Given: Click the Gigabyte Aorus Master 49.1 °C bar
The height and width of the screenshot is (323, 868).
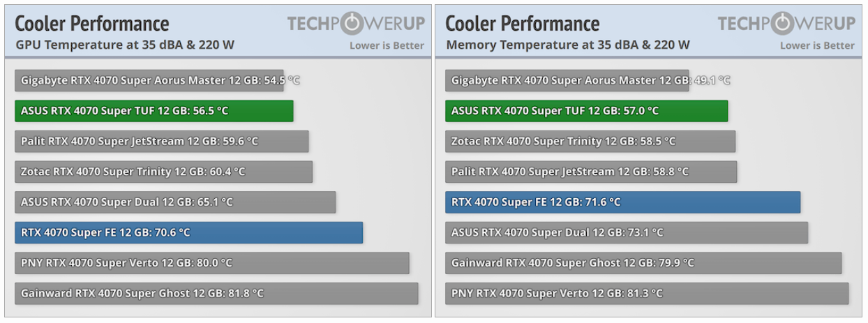Looking at the screenshot, I should coord(567,80).
